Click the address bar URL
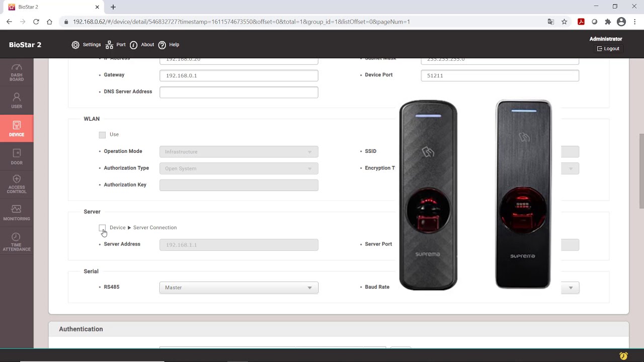644x362 pixels. (242, 22)
